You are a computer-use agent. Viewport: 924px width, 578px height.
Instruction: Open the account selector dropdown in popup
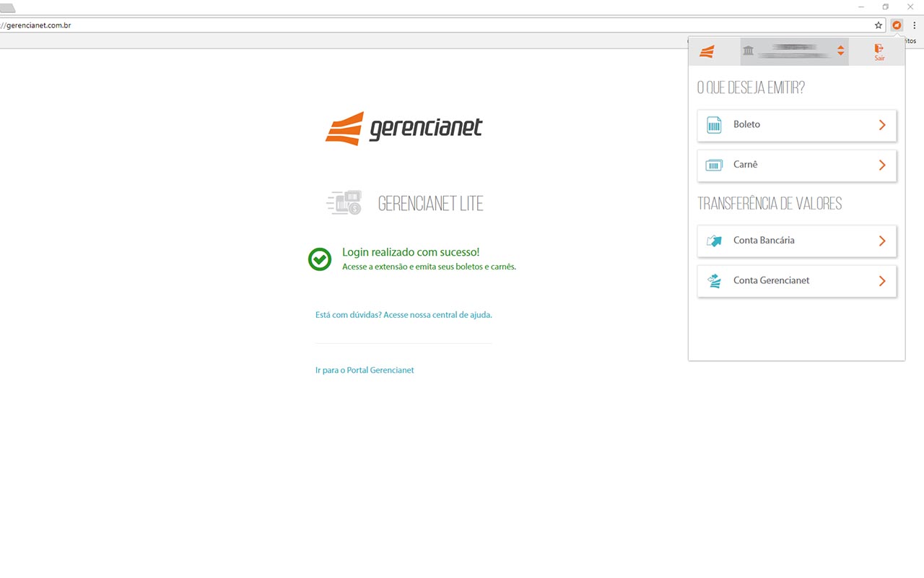coord(795,51)
